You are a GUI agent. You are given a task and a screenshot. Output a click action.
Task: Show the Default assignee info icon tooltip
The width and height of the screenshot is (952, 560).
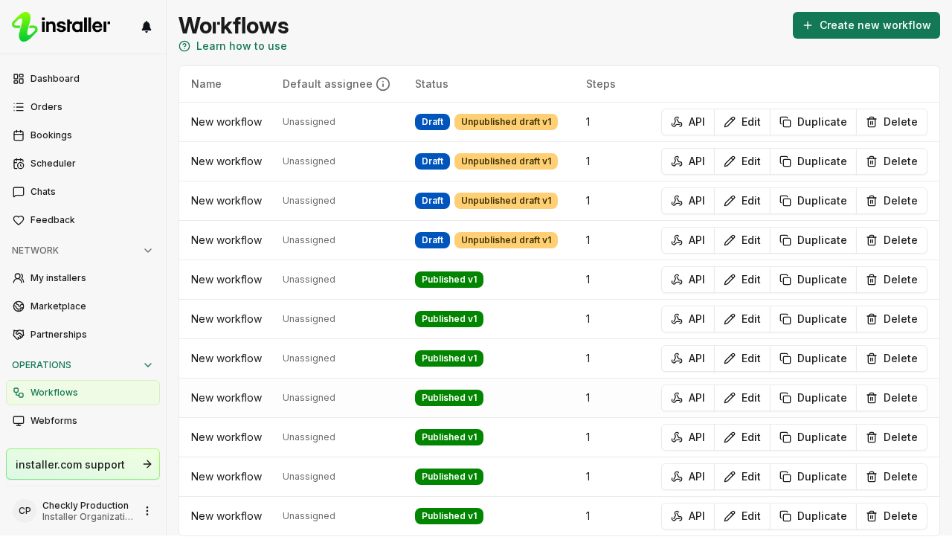[383, 84]
